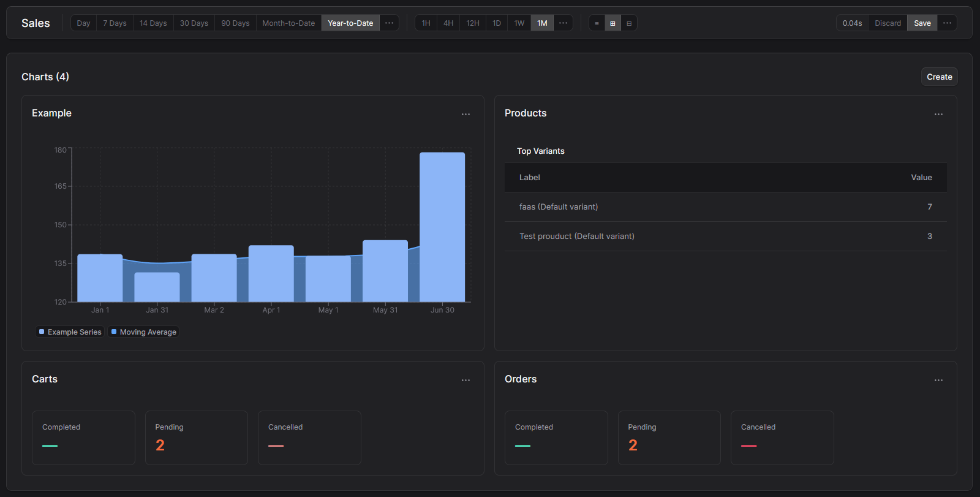980x497 pixels.
Task: Click the Carts Pending card
Action: point(197,438)
